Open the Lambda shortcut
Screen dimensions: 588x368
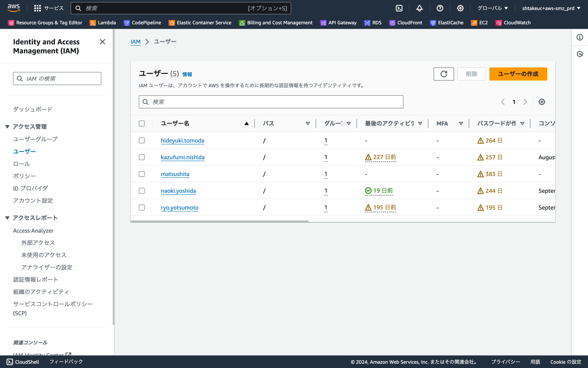click(103, 23)
